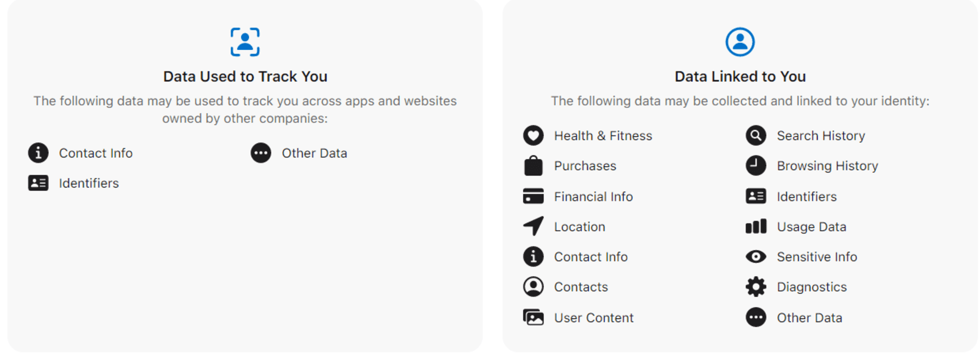The image size is (980, 361).
Task: Click the User Content photos icon
Action: coord(533,317)
